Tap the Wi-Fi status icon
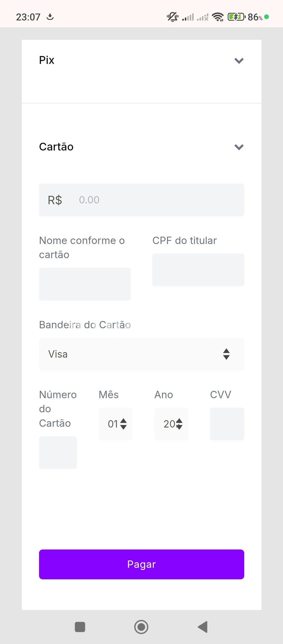Image resolution: width=283 pixels, height=644 pixels. pyautogui.click(x=218, y=17)
